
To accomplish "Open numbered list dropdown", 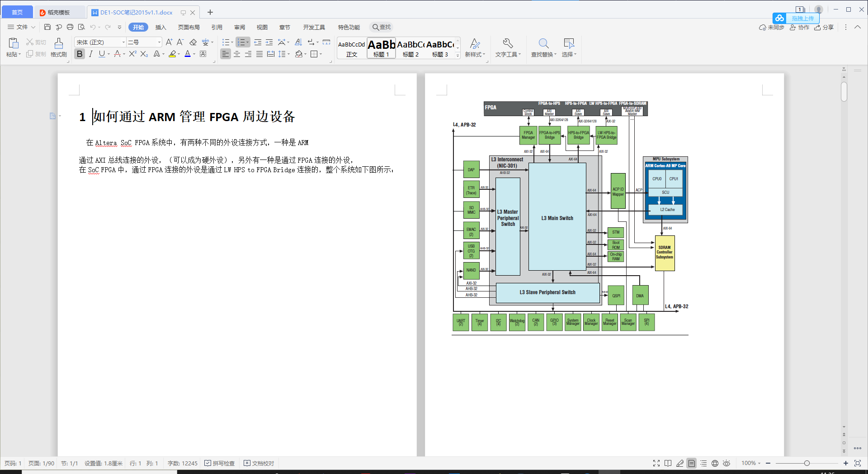I will click(247, 42).
